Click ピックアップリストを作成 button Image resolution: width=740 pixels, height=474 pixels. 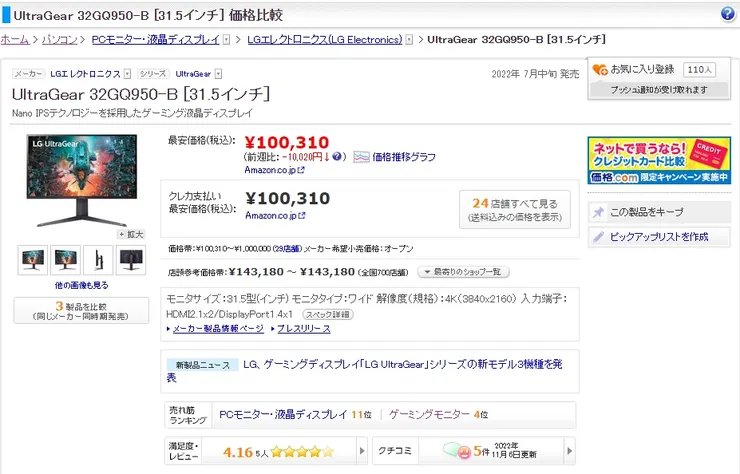click(x=659, y=237)
